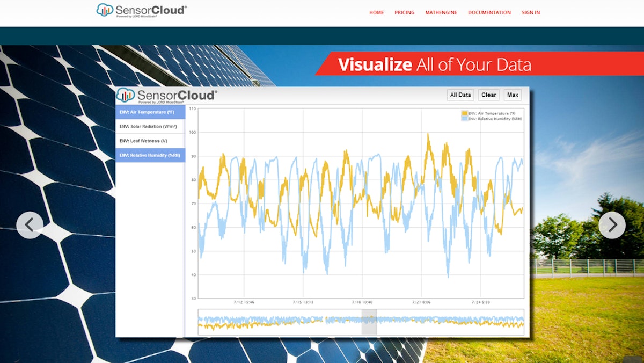Open the MATHENGINE page
Screen dimensions: 644x363
pos(441,12)
